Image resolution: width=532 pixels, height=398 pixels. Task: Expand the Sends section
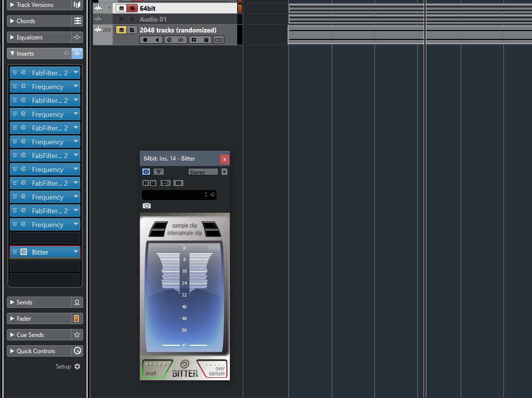(x=12, y=302)
